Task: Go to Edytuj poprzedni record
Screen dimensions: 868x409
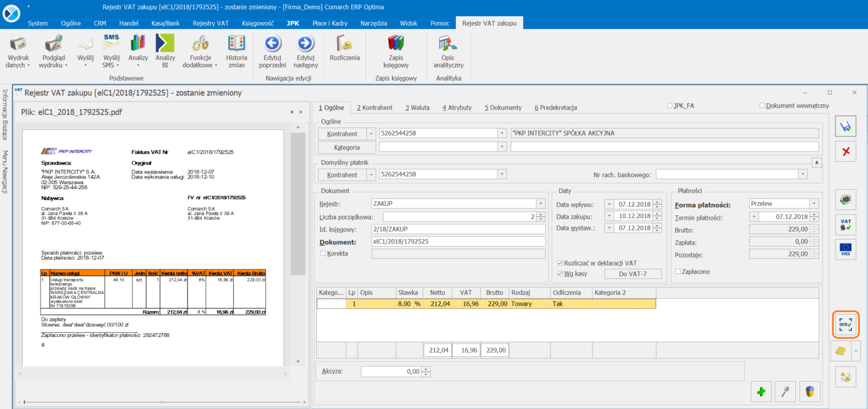Action: (x=273, y=44)
